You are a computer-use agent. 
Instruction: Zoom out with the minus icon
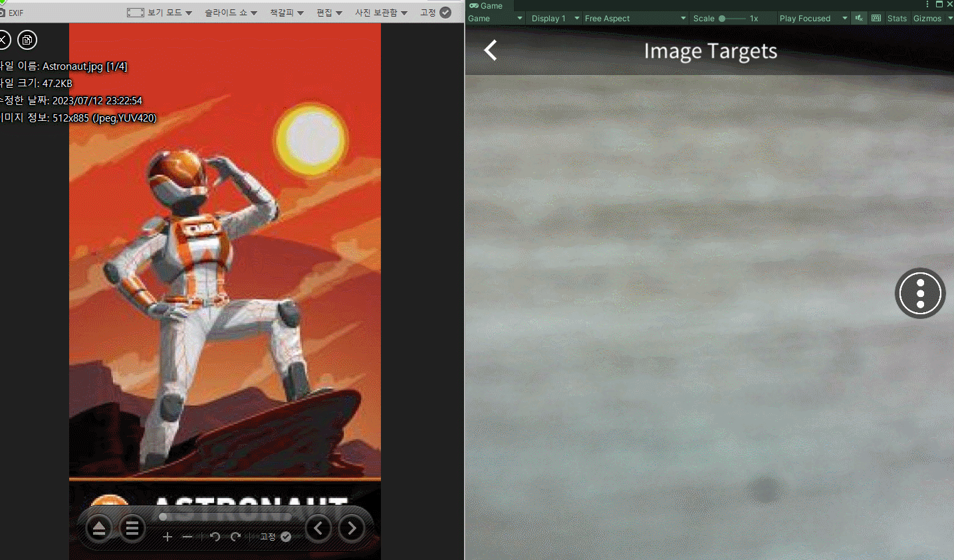pyautogui.click(x=187, y=537)
